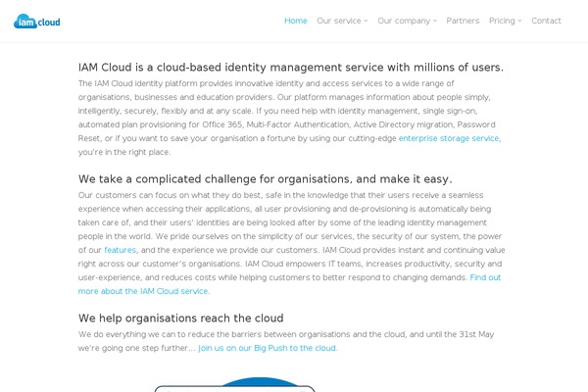Viewport: 588px width, 392px height.
Task: Expand the Our service dropdown arrow
Action: pyautogui.click(x=366, y=21)
